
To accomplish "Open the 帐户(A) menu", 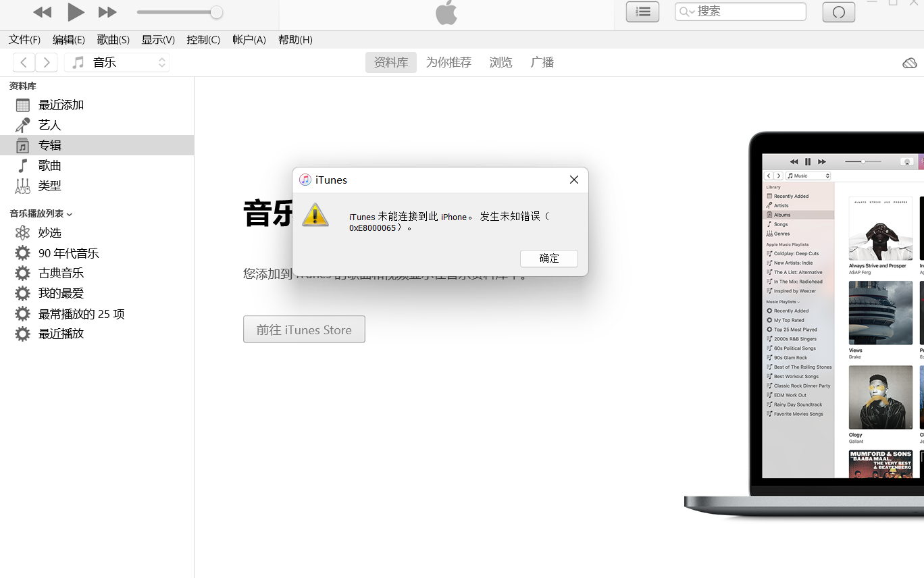I will point(249,40).
